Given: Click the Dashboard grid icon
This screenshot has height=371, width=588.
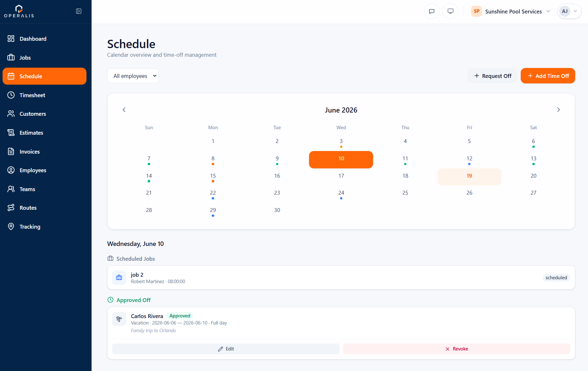Looking at the screenshot, I should [x=11, y=39].
